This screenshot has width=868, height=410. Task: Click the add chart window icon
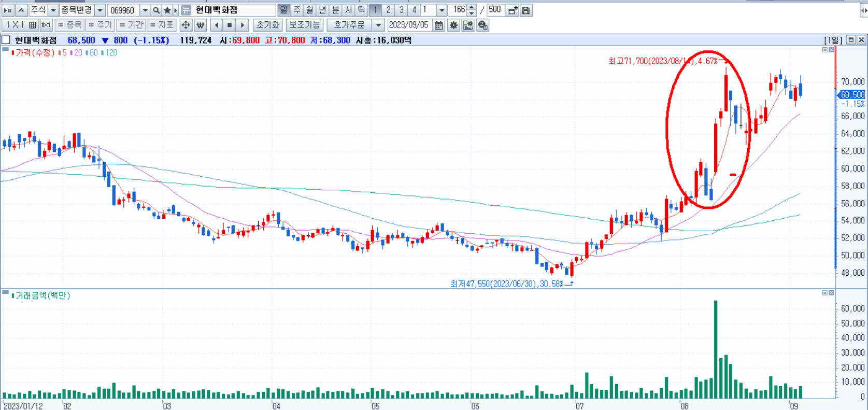513,10
